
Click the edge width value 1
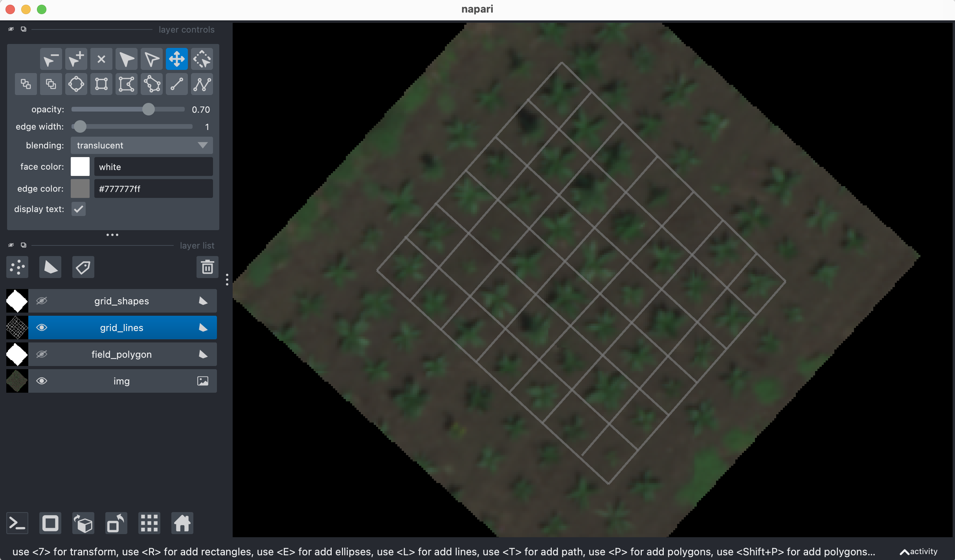point(207,127)
